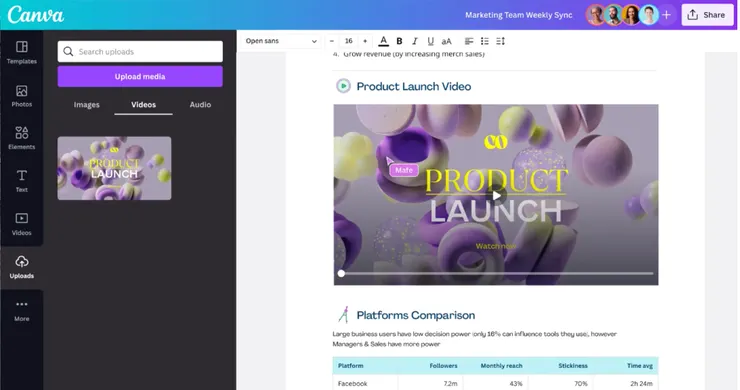Open the Templates sidebar panel
This screenshot has height=390, width=740.
pyautogui.click(x=22, y=52)
